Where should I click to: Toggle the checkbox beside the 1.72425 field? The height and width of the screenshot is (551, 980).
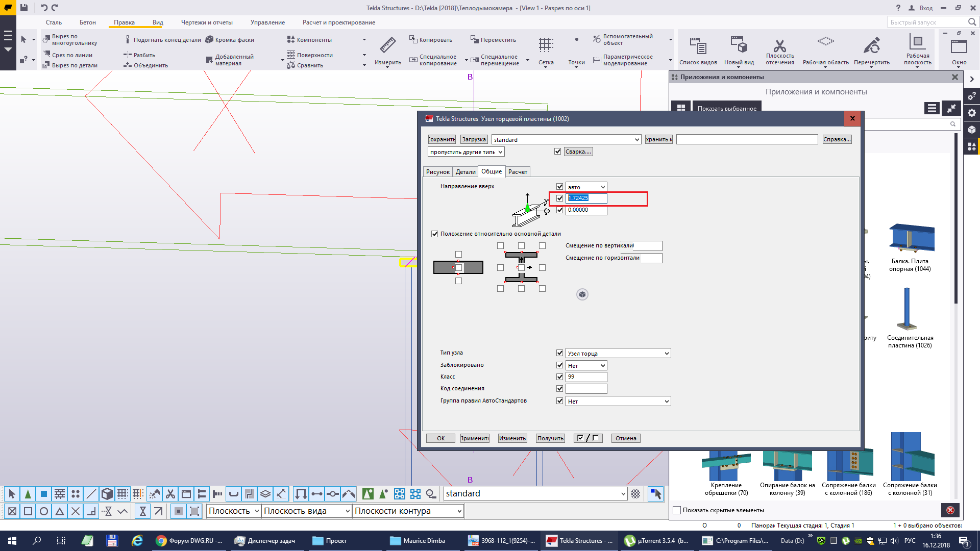click(x=560, y=198)
